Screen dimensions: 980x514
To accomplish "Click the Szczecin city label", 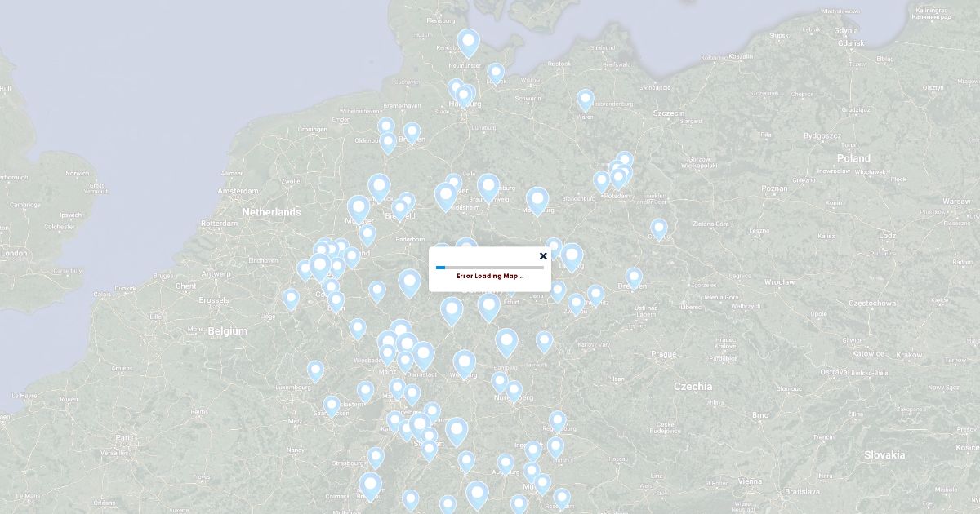I will click(x=669, y=113).
